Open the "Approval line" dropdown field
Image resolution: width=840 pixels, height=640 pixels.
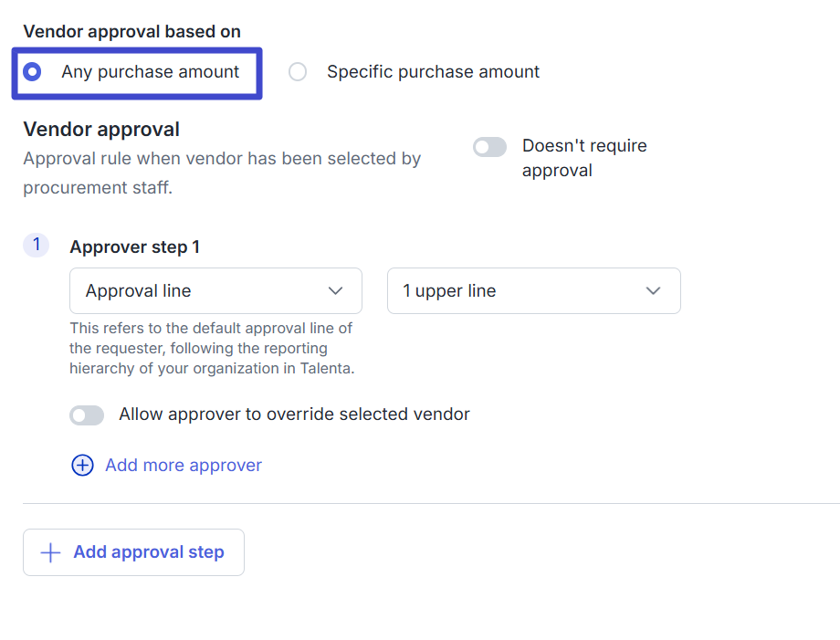[215, 291]
